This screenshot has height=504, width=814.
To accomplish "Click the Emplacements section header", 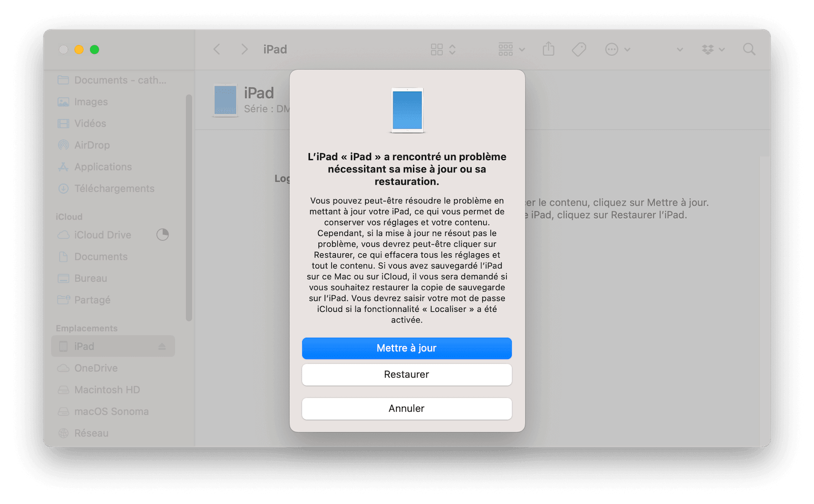I will coord(86,329).
